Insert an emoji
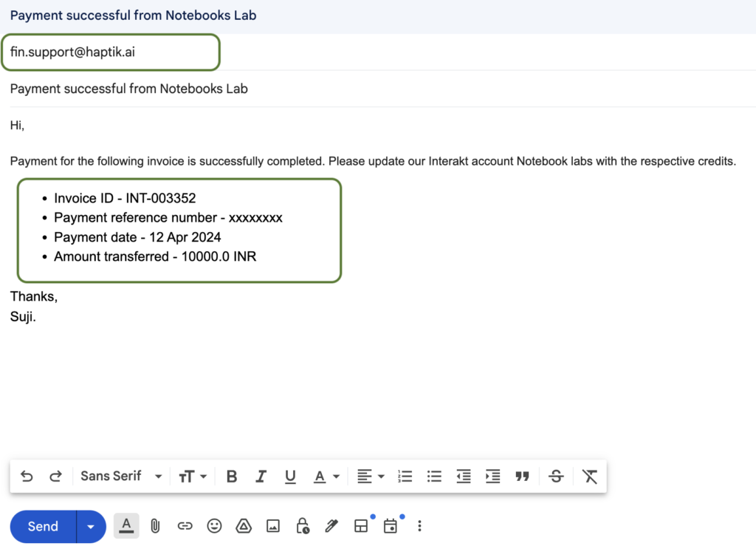The height and width of the screenshot is (546, 756). pyautogui.click(x=214, y=526)
